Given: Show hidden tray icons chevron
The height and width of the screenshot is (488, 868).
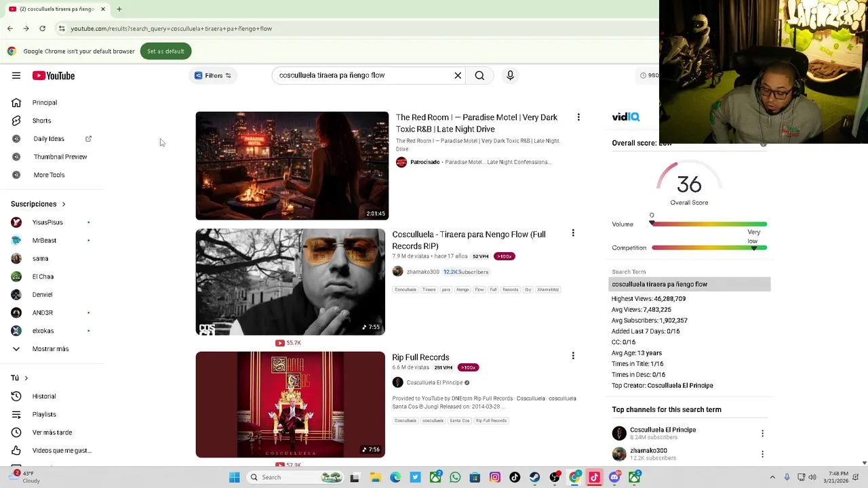Looking at the screenshot, I should (772, 477).
